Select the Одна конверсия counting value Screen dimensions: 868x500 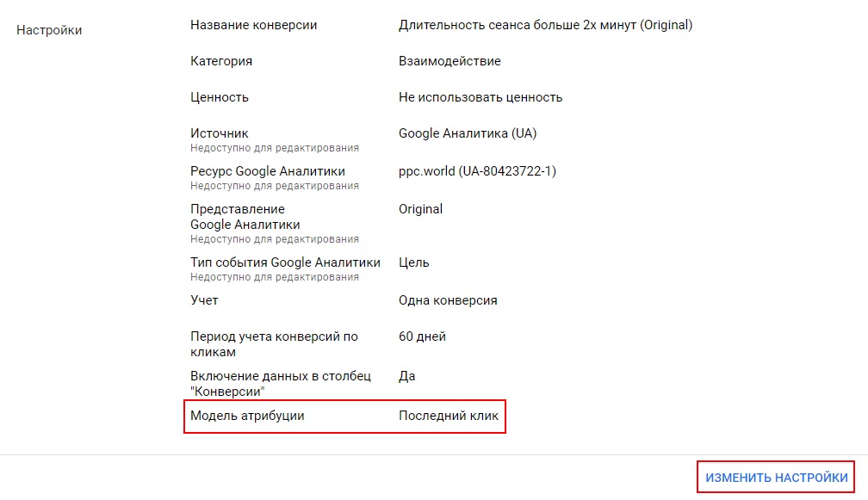[448, 300]
